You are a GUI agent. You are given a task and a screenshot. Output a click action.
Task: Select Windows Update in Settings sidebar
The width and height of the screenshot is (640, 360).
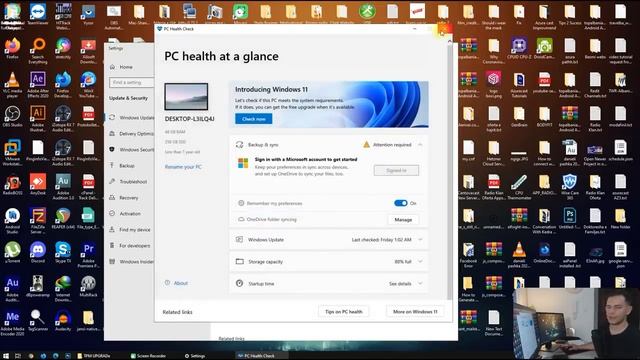(x=137, y=118)
